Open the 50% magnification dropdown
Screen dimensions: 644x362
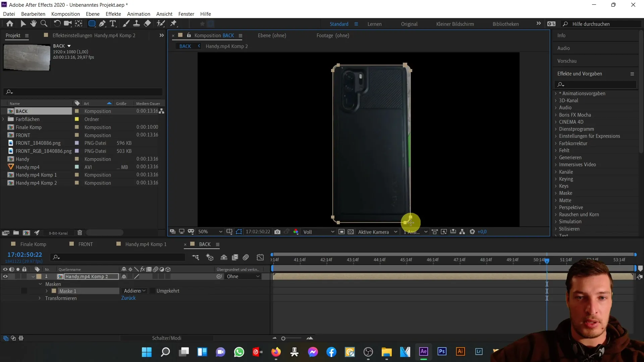click(210, 232)
